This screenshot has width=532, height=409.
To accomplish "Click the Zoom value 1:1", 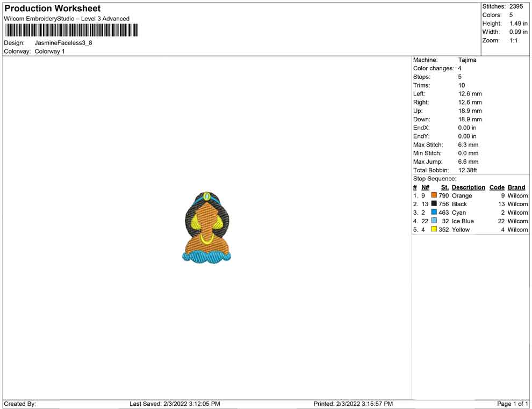I will click(x=514, y=40).
